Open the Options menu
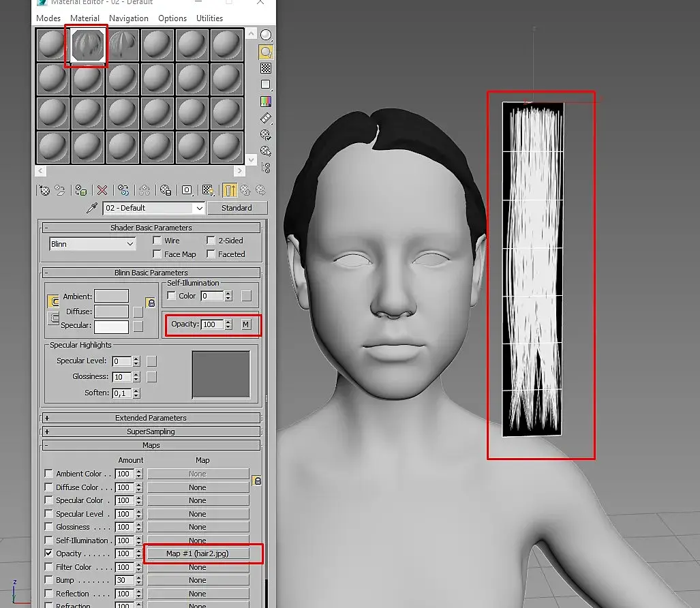 click(172, 18)
